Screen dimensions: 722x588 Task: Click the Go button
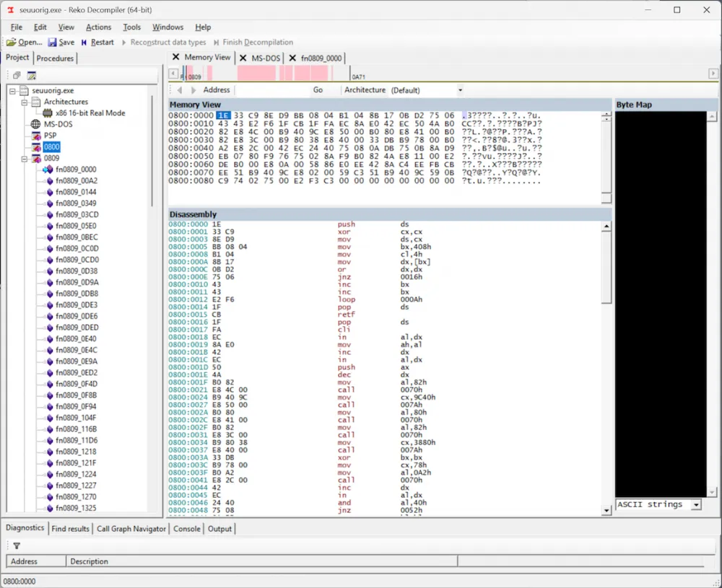pyautogui.click(x=318, y=90)
